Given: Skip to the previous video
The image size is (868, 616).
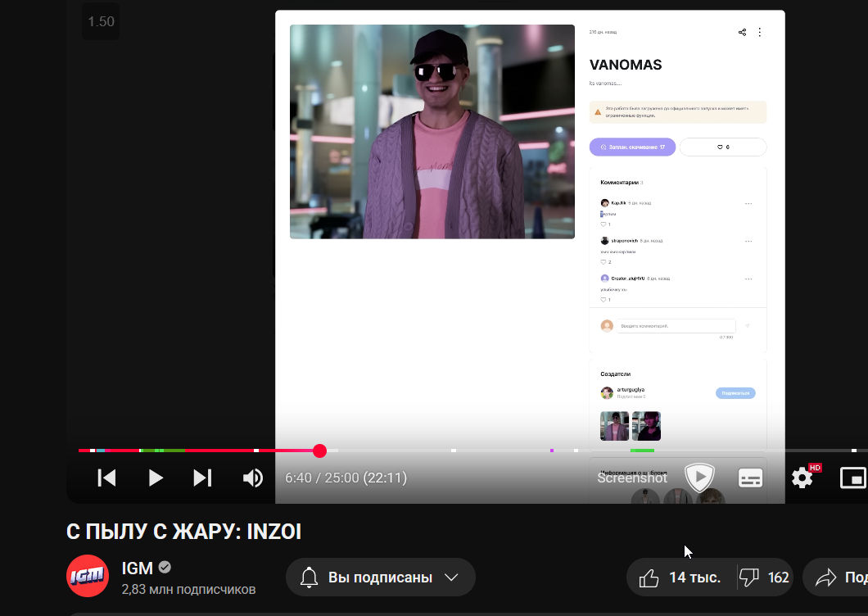Looking at the screenshot, I should (106, 478).
